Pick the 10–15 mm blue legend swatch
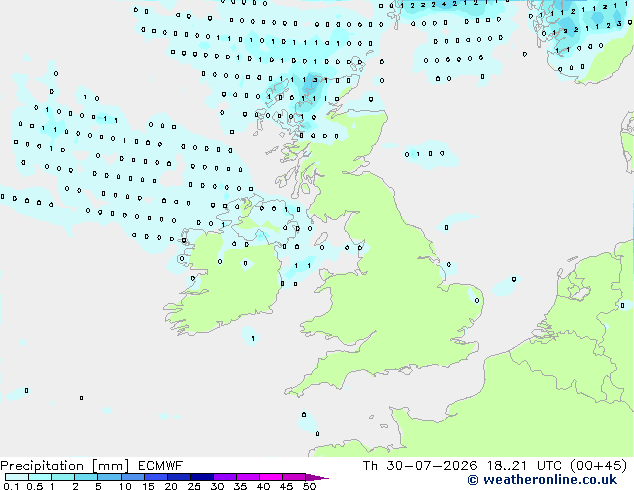 point(132,477)
